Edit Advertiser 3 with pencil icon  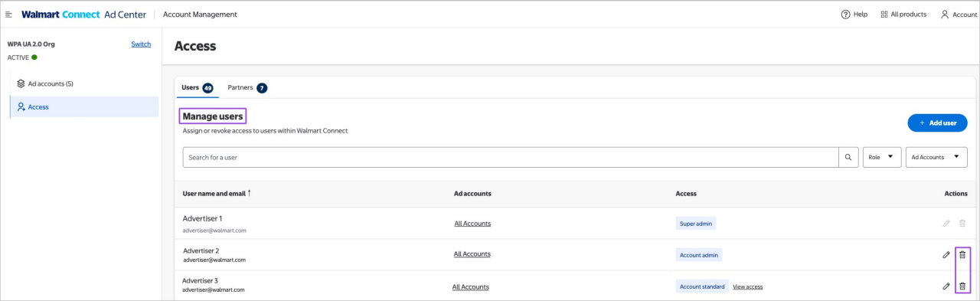946,286
